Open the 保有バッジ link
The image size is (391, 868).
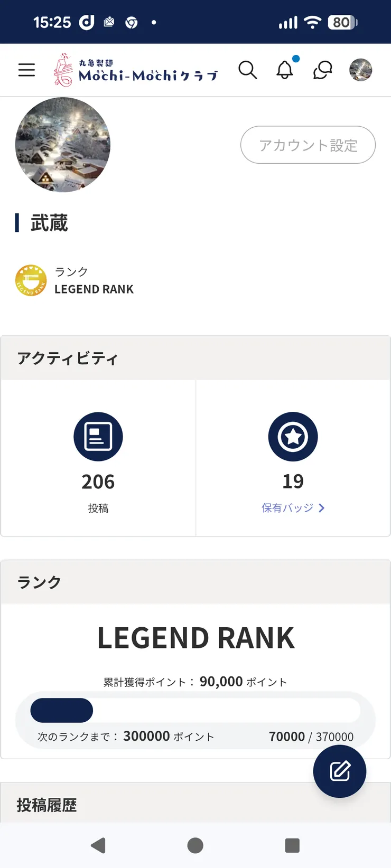(288, 508)
